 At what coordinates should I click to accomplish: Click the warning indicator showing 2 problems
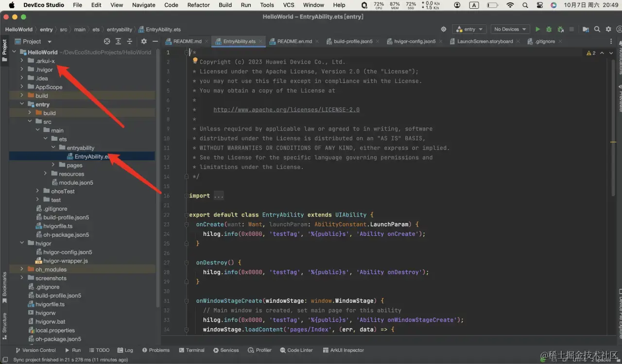[x=591, y=53]
